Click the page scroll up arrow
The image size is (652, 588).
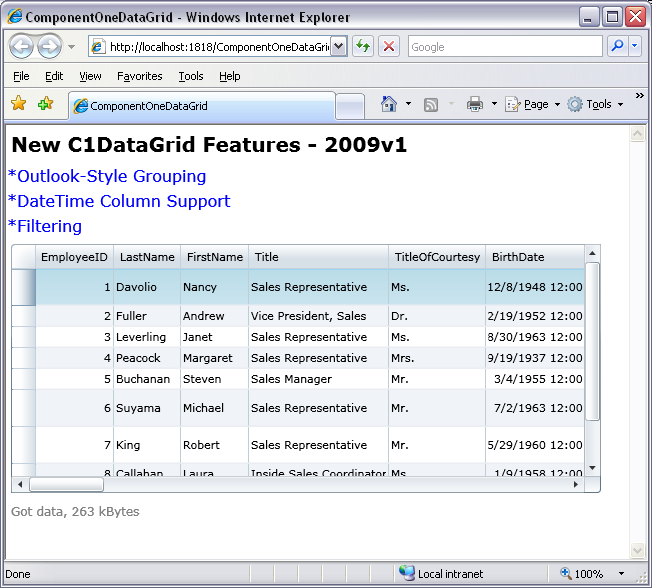[x=637, y=133]
